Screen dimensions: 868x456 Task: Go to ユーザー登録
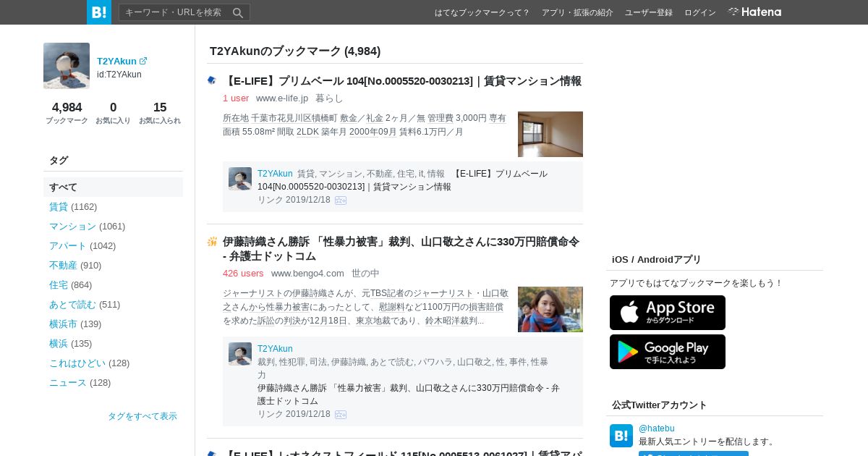click(x=649, y=12)
